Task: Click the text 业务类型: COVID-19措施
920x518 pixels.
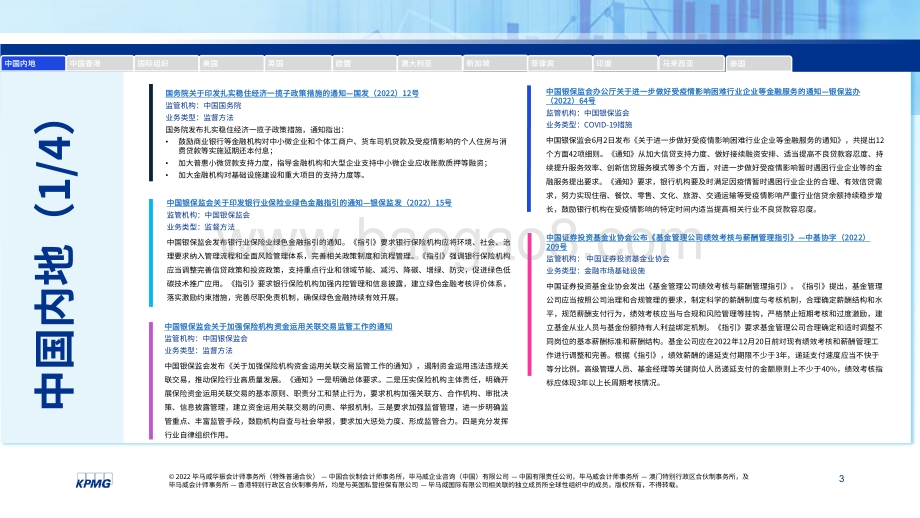Action: pos(589,125)
